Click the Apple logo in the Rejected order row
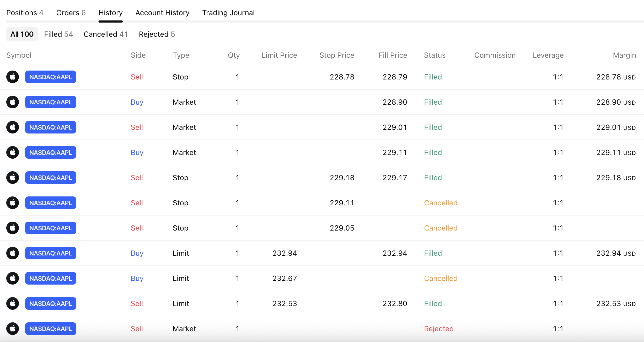 click(13, 329)
